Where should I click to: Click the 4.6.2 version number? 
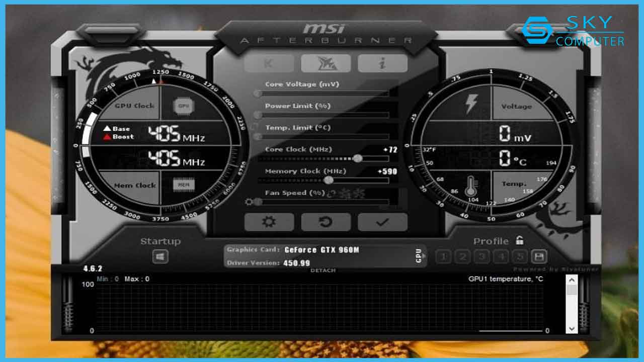(93, 268)
